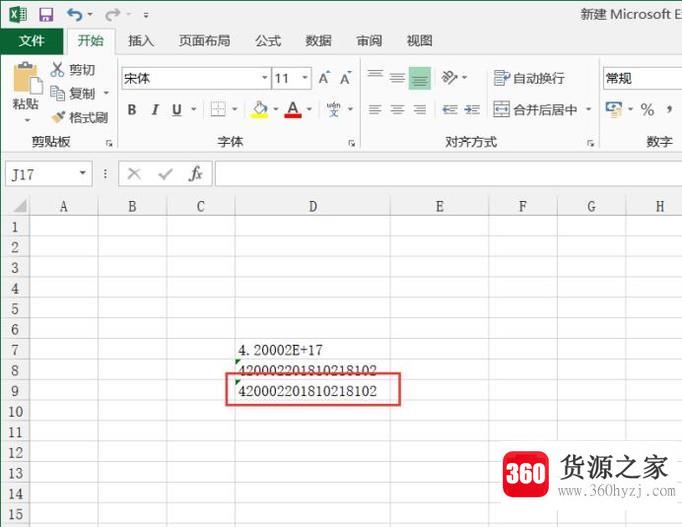Click the 粘贴 paste icon

[27, 77]
